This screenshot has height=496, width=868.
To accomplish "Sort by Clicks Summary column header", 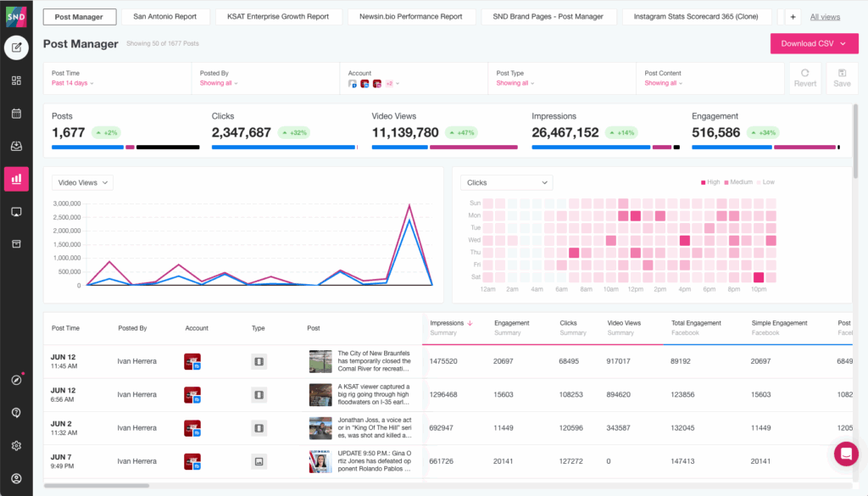I will pos(572,328).
